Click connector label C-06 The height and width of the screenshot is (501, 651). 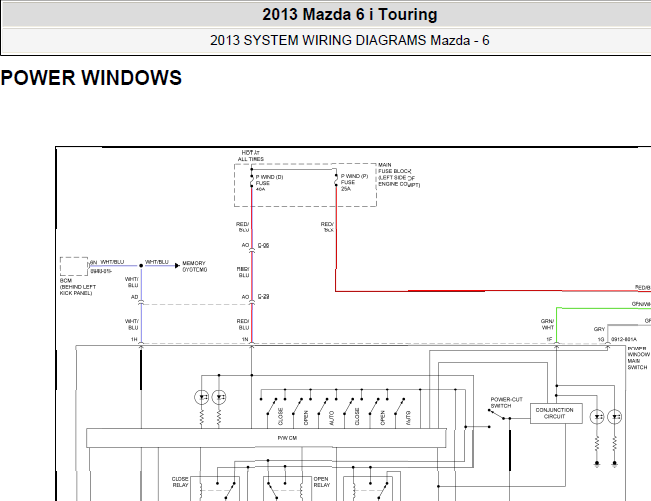(263, 245)
